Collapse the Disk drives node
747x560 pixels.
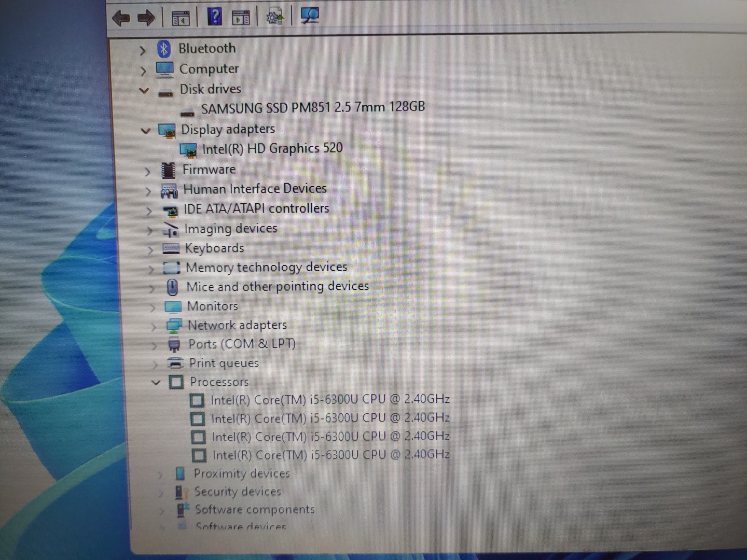coord(144,91)
